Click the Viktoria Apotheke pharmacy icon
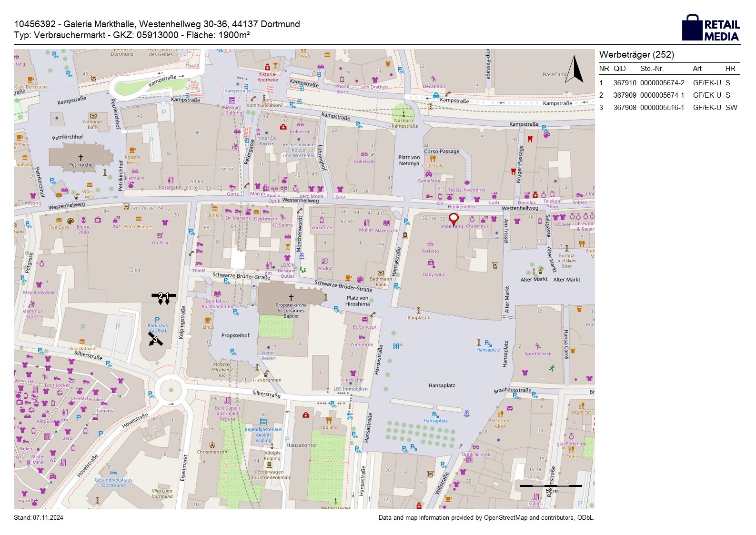Screen dimensions: 756x535 268,67
